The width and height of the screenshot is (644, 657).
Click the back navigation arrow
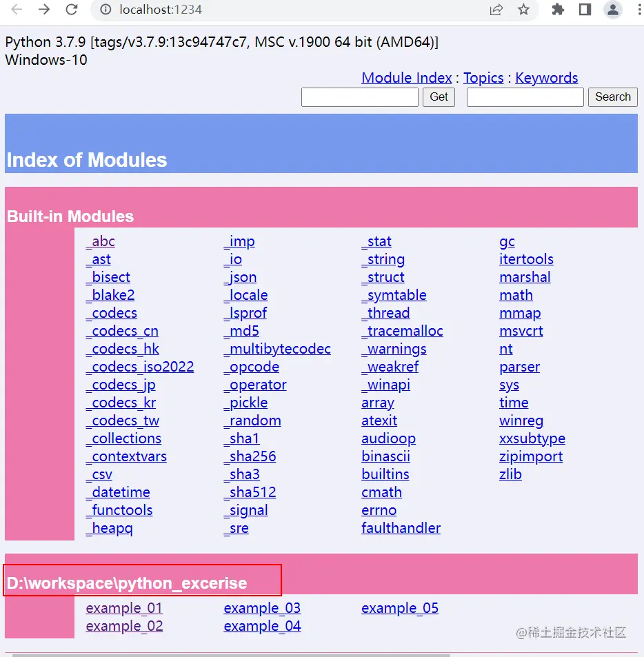pyautogui.click(x=15, y=10)
